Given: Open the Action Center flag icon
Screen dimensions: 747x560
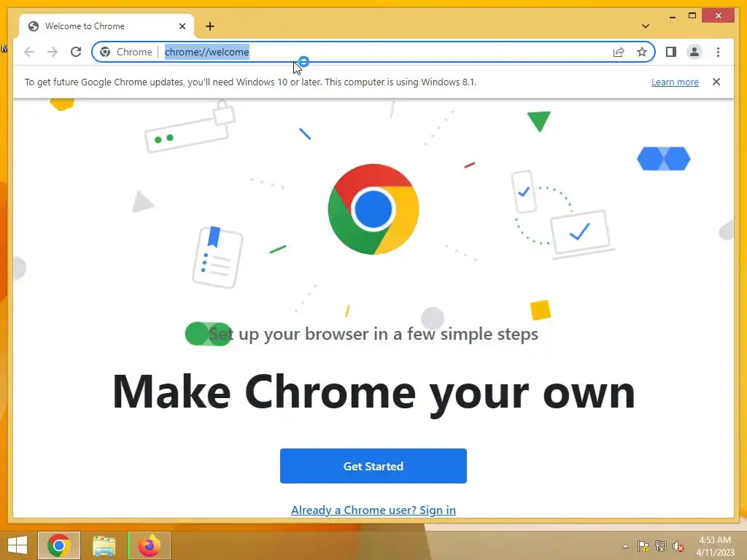Looking at the screenshot, I should point(643,546).
